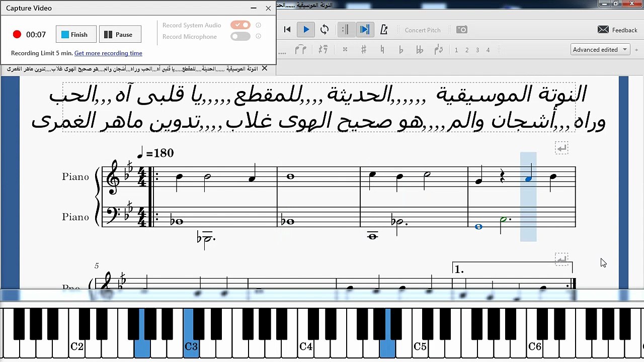This screenshot has height=362, width=644.
Task: Select the tempo marking 180
Action: coord(155,152)
